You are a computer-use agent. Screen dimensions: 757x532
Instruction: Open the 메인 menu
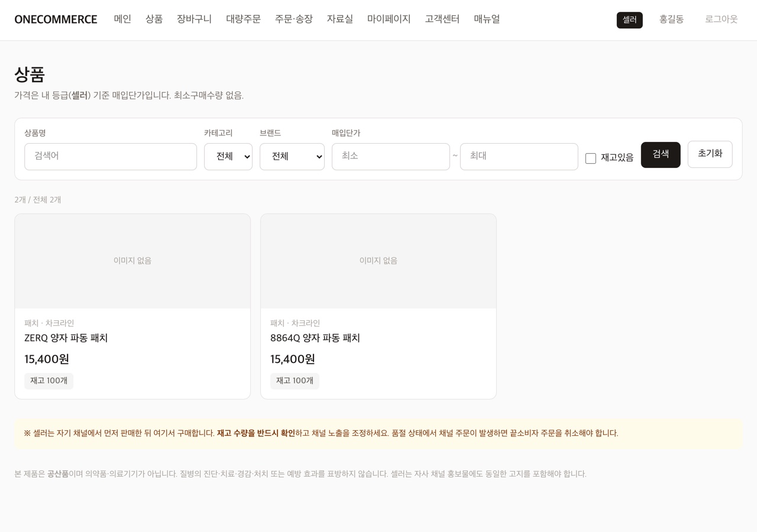pyautogui.click(x=122, y=19)
